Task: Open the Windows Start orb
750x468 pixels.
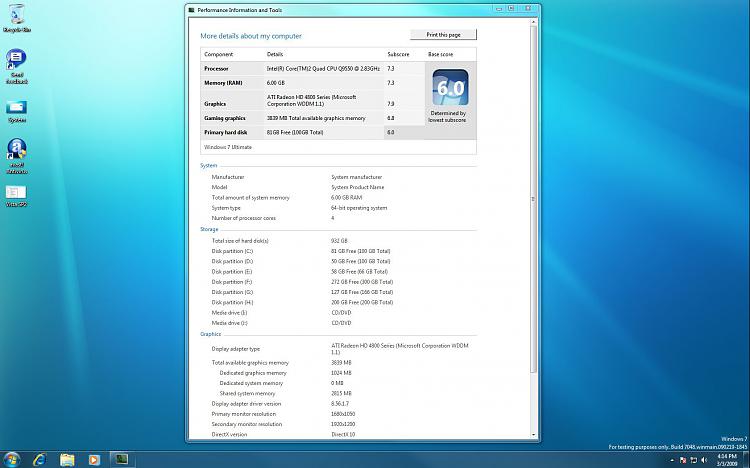Action: [x=11, y=460]
